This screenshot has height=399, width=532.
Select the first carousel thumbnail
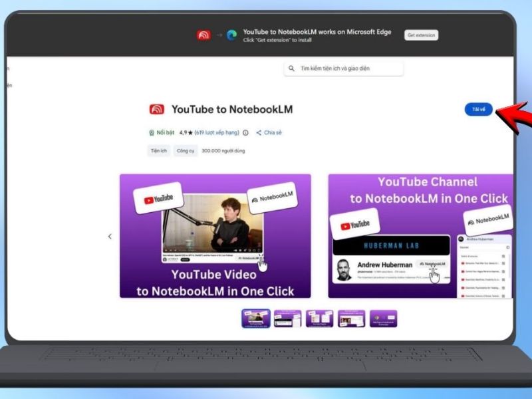coord(256,319)
